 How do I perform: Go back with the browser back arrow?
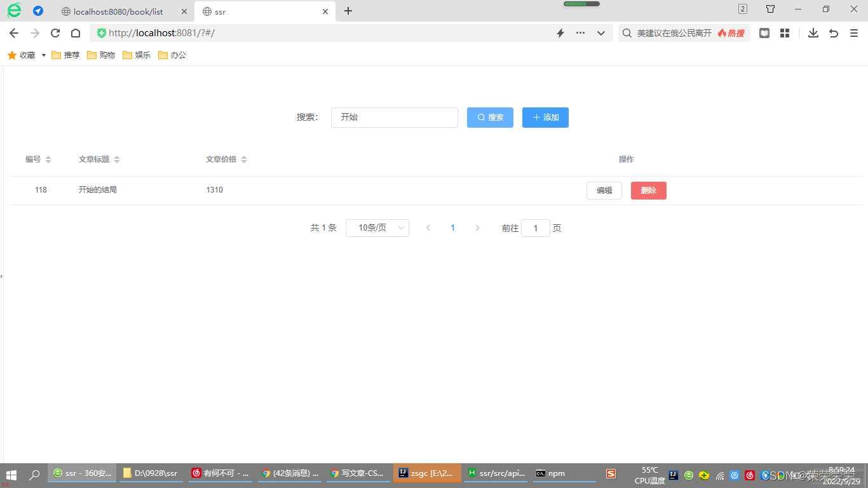pos(14,33)
